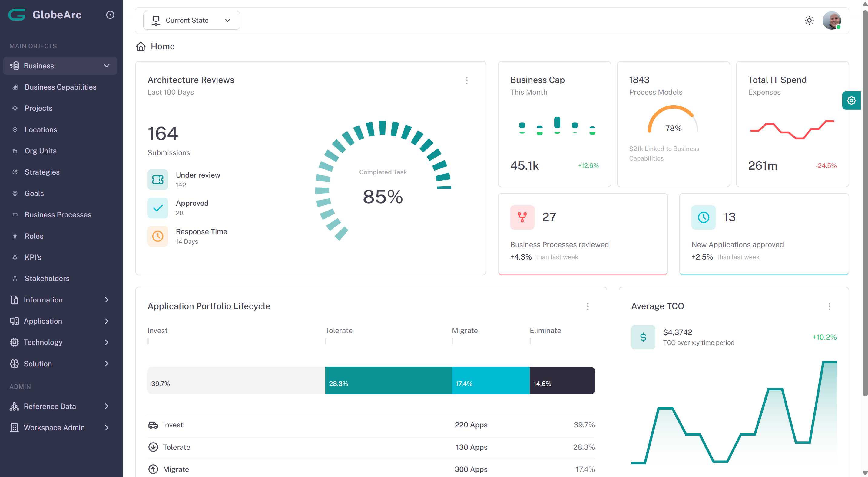Click the Tolerate 28.3% bar segment
The width and height of the screenshot is (868, 477).
coord(388,381)
